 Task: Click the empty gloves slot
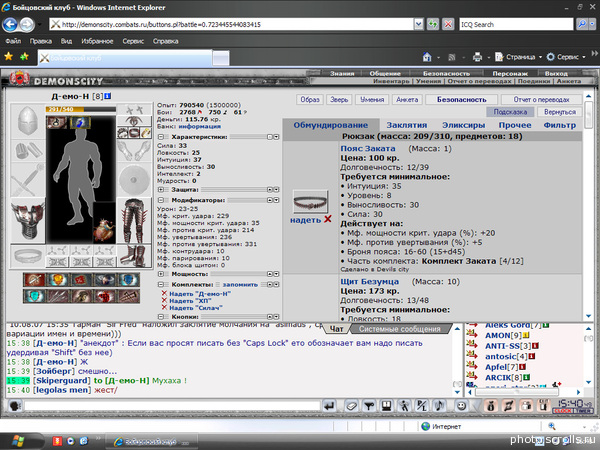134,150
